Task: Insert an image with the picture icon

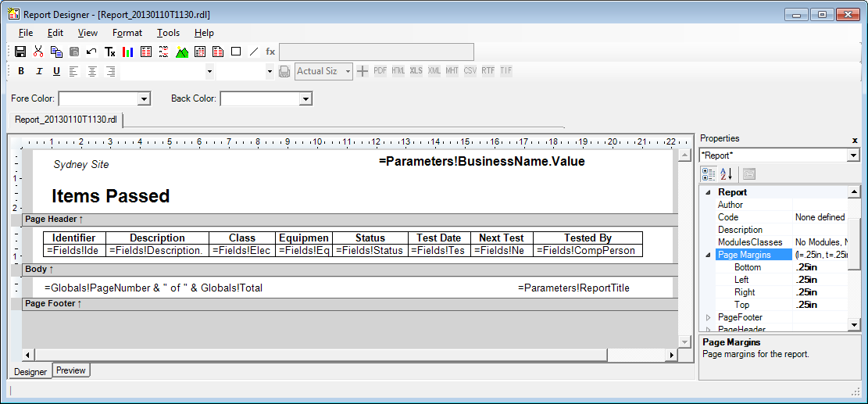Action: (x=182, y=52)
